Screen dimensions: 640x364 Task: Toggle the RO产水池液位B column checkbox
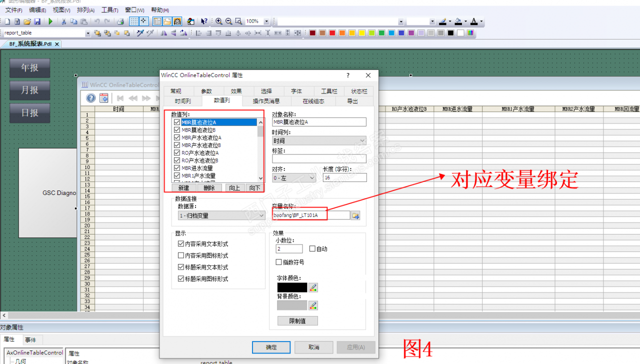(x=176, y=160)
